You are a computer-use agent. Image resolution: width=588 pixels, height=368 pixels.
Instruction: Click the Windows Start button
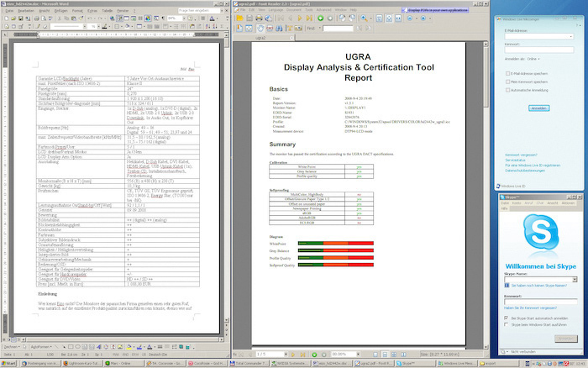(x=9, y=364)
